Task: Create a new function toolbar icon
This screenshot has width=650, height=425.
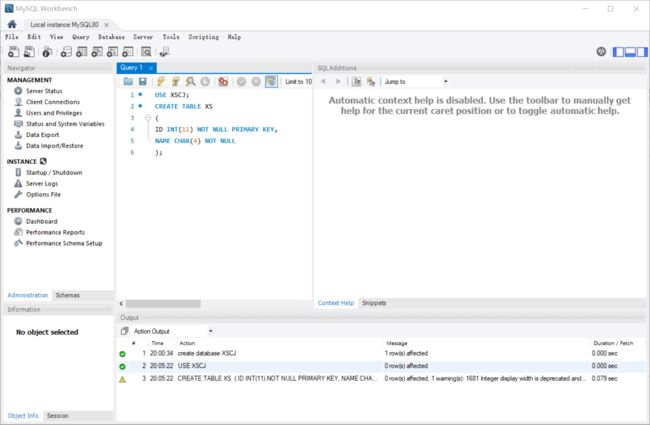Action: coord(128,52)
